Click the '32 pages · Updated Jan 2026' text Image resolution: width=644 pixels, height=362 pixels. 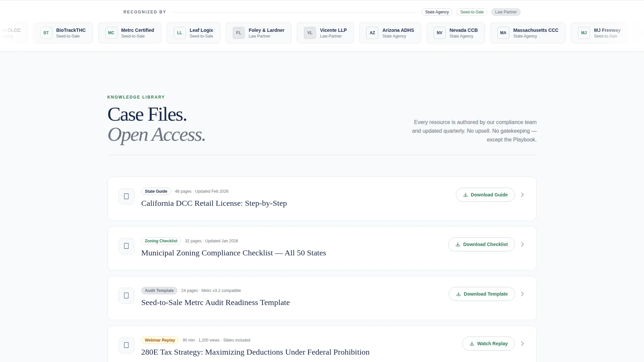click(212, 241)
